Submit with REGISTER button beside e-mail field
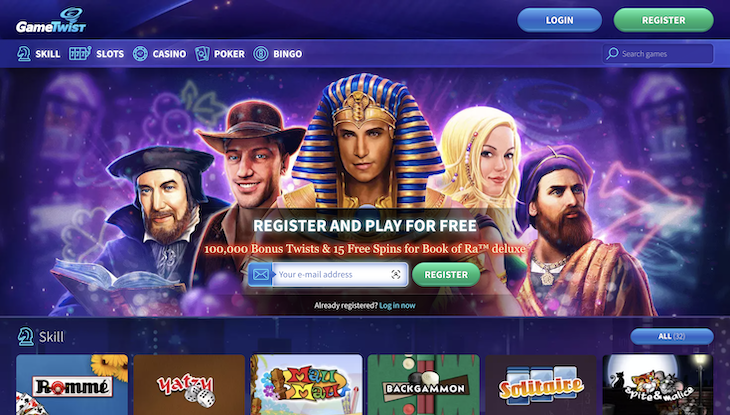 (x=446, y=274)
